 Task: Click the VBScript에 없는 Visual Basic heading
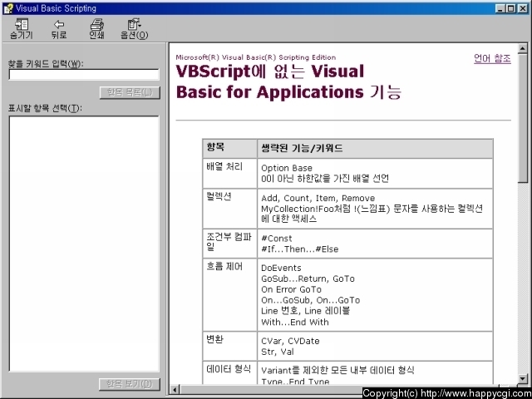pyautogui.click(x=288, y=81)
